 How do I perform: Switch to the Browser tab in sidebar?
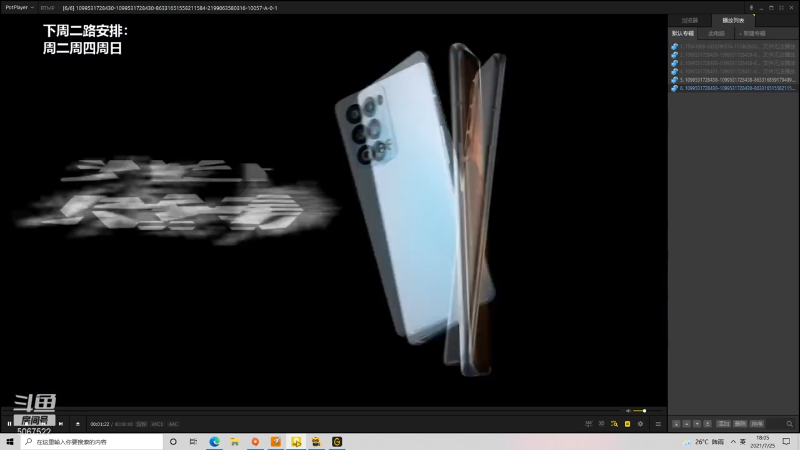coord(690,20)
